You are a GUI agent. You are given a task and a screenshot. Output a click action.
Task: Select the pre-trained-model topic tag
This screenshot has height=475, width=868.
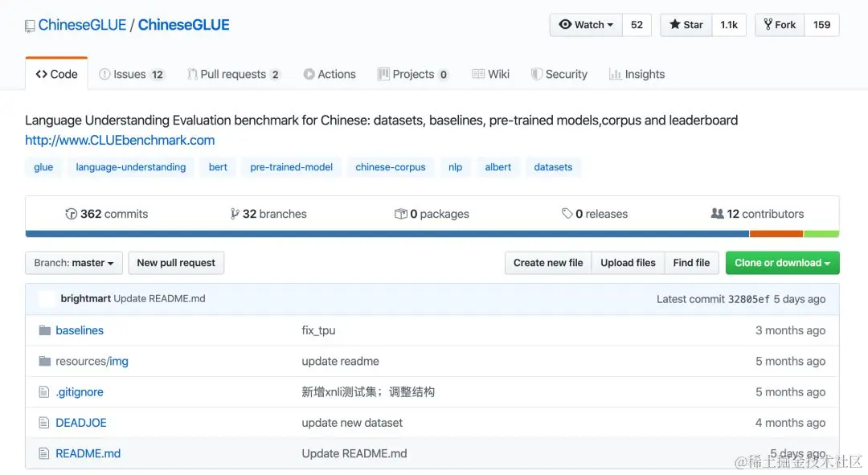point(291,167)
